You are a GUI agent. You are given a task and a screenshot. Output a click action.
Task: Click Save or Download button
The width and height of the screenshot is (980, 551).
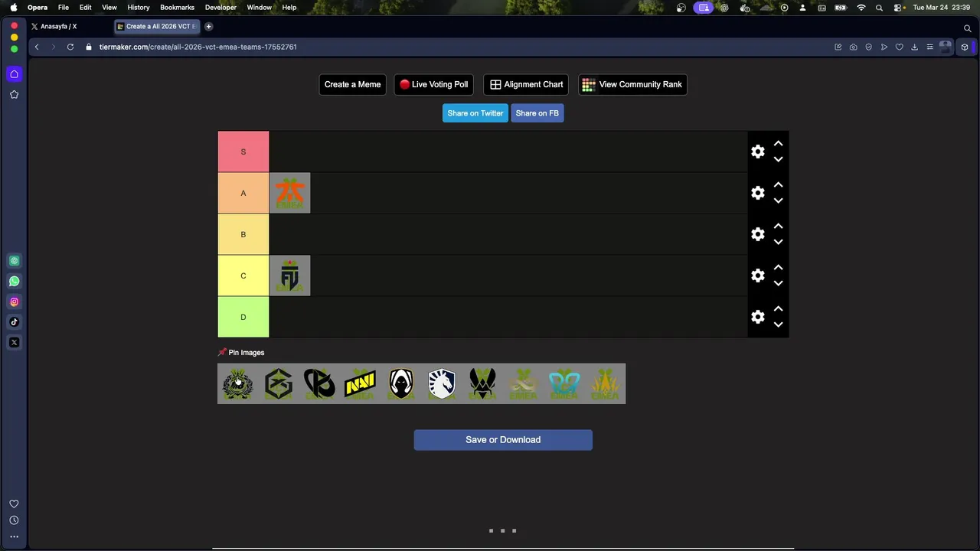pyautogui.click(x=503, y=440)
